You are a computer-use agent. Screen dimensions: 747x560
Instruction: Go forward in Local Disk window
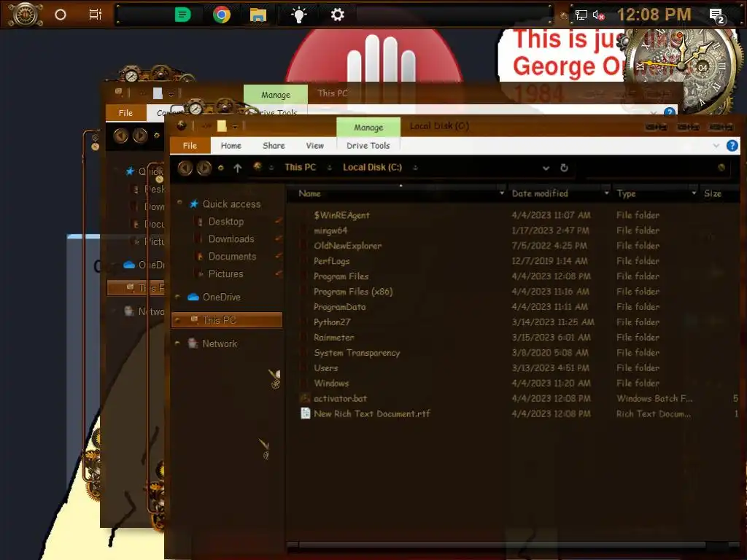[204, 168]
